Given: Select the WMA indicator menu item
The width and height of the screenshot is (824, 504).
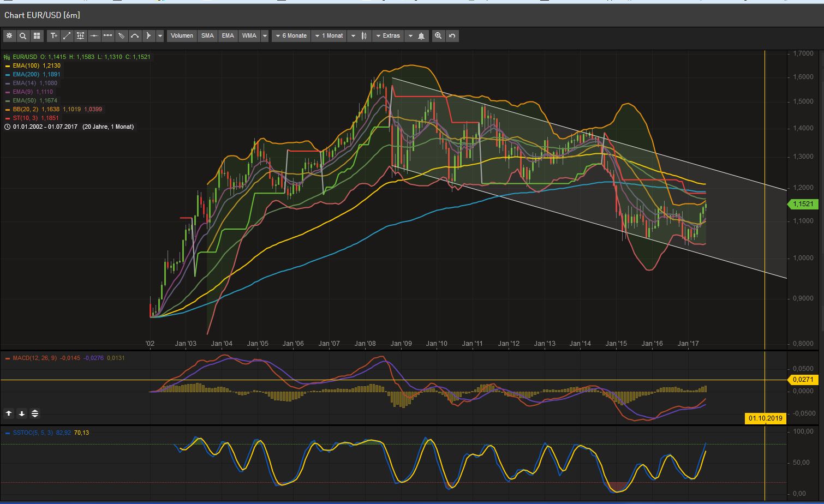Looking at the screenshot, I should pos(248,35).
